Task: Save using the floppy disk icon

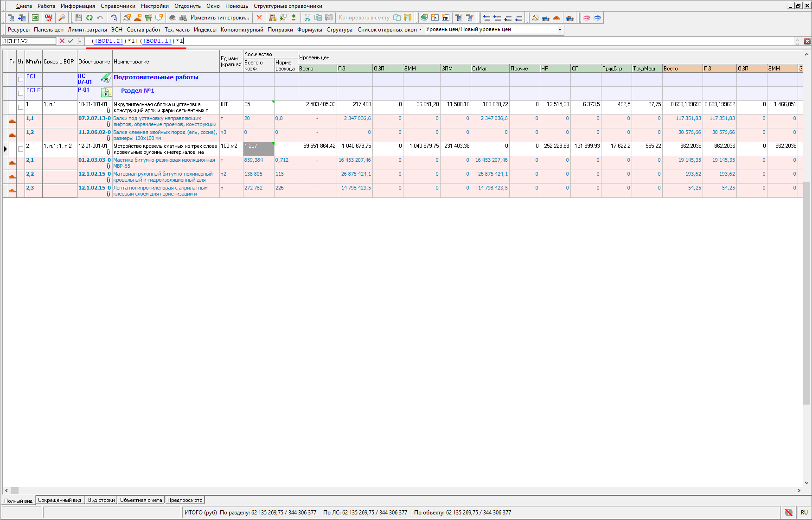Action: [78, 18]
